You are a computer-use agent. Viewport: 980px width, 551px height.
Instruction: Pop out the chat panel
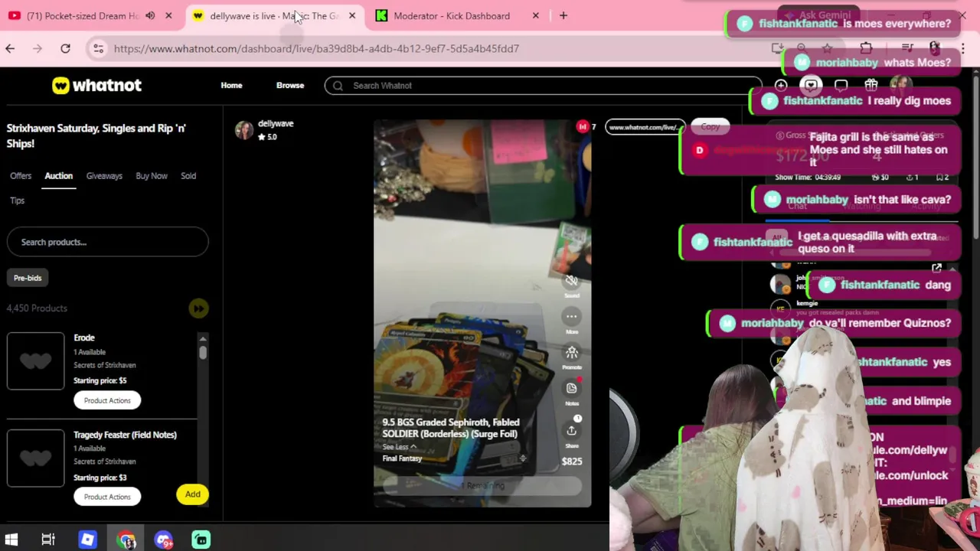pos(936,269)
